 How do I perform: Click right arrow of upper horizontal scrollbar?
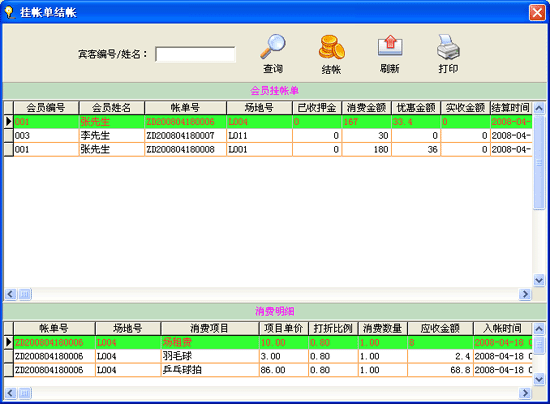525,294
